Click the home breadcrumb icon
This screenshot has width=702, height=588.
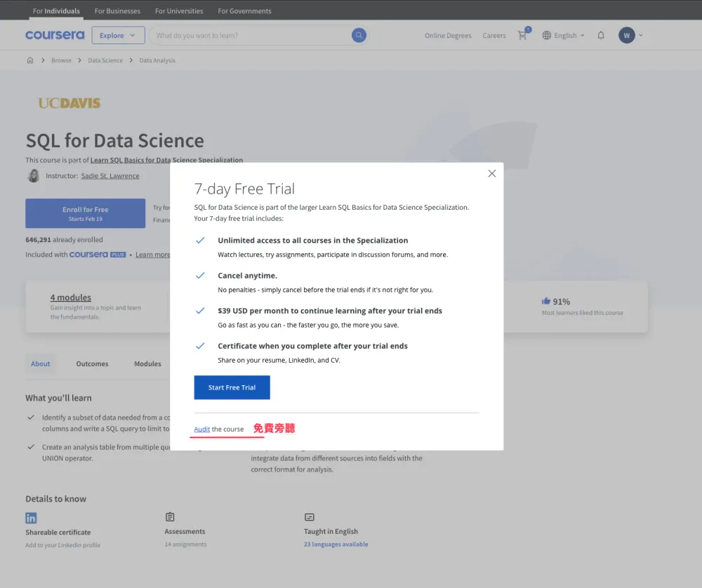pos(29,60)
